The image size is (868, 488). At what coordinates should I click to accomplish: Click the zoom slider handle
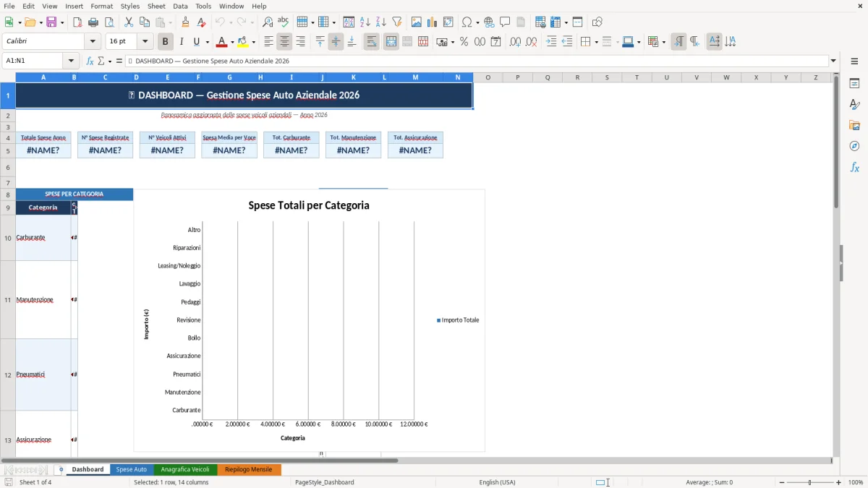(x=810, y=482)
